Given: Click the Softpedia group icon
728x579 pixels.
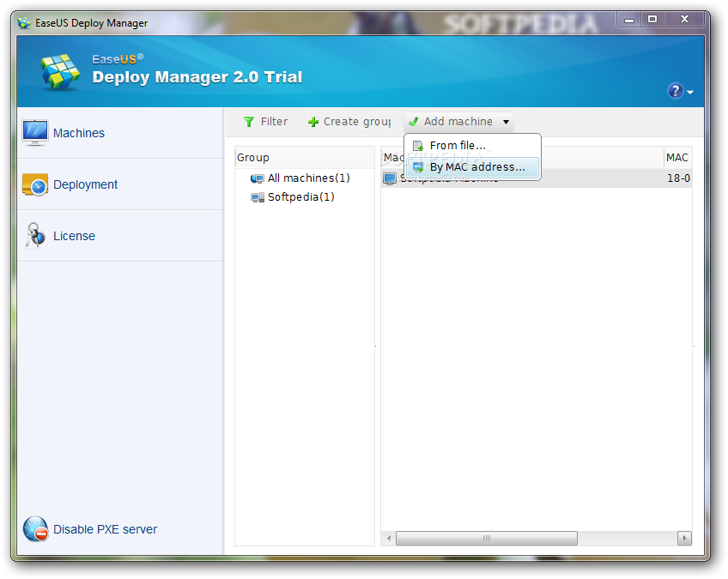Looking at the screenshot, I should coord(258,197).
